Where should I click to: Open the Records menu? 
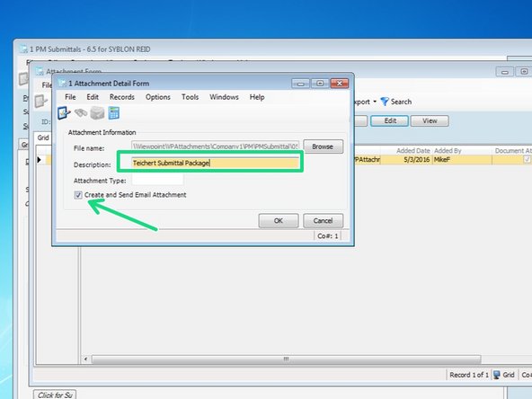click(x=122, y=97)
